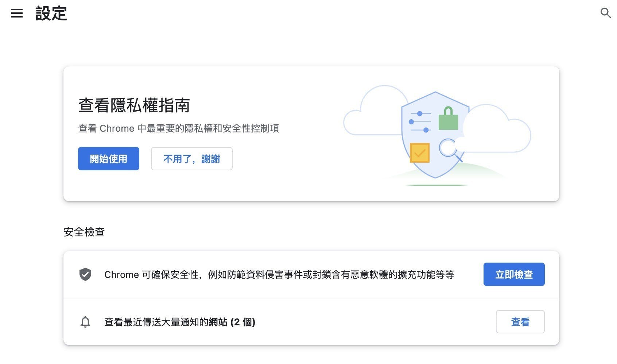Click the 設定 page title
Image resolution: width=617 pixels, height=364 pixels.
(51, 13)
